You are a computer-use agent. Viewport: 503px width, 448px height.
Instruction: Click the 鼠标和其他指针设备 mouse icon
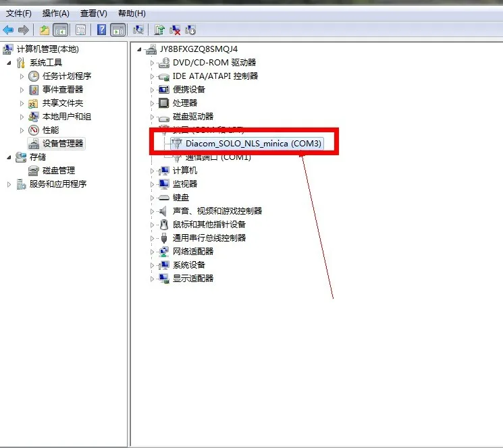[x=164, y=224]
